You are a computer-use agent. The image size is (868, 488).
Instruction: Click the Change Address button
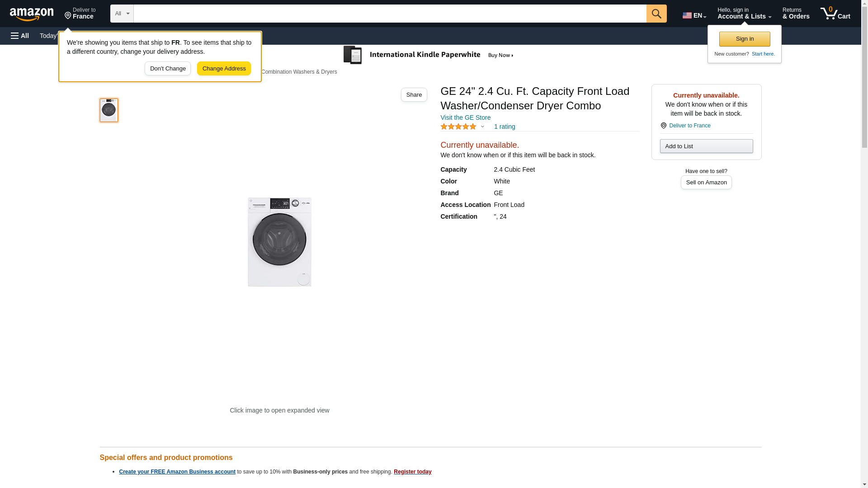[224, 69]
